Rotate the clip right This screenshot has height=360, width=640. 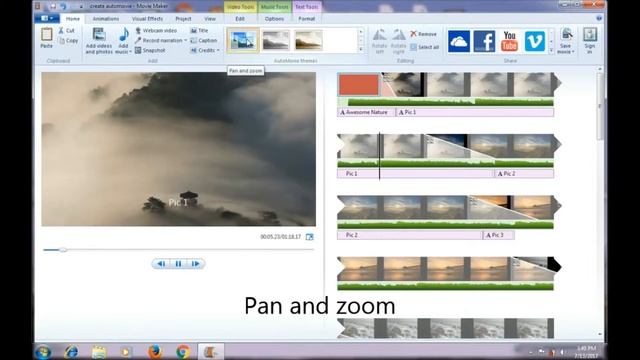coord(398,41)
